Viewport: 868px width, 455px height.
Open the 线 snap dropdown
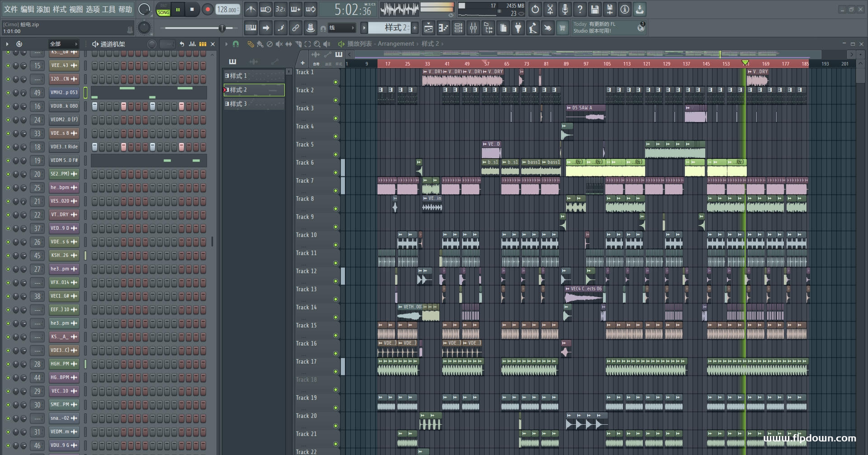coord(341,28)
